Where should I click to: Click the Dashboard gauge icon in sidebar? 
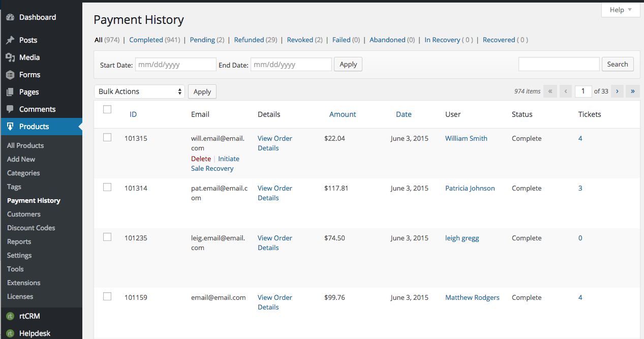point(10,17)
